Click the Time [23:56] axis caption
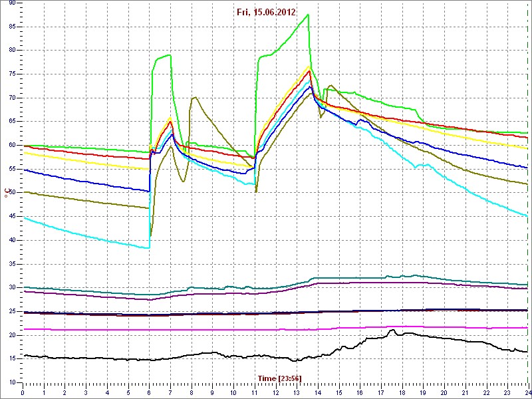This screenshot has width=532, height=399. coord(279,378)
